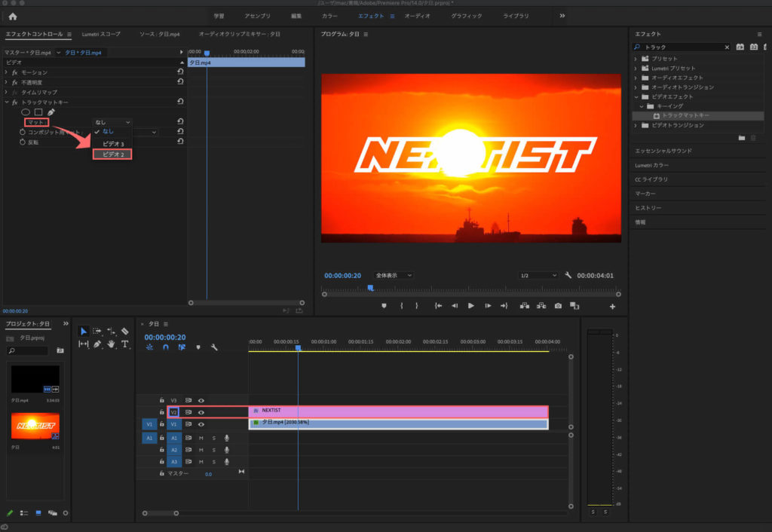
Task: Play the sequence in program monitor
Action: point(470,306)
